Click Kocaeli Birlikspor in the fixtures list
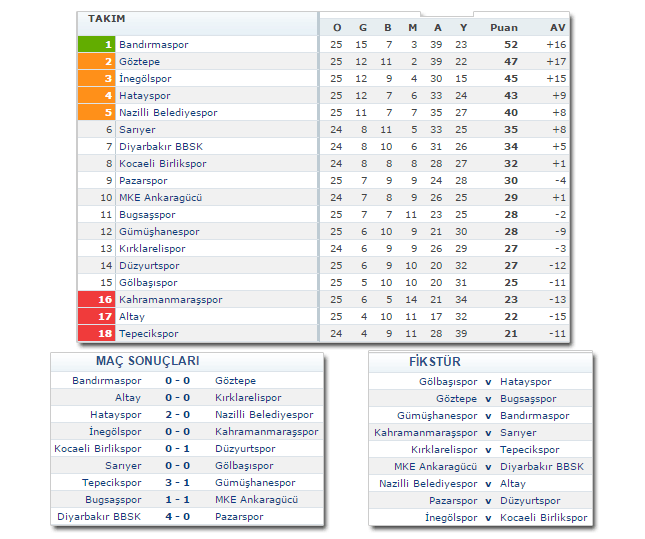645x539 pixels. 543,518
